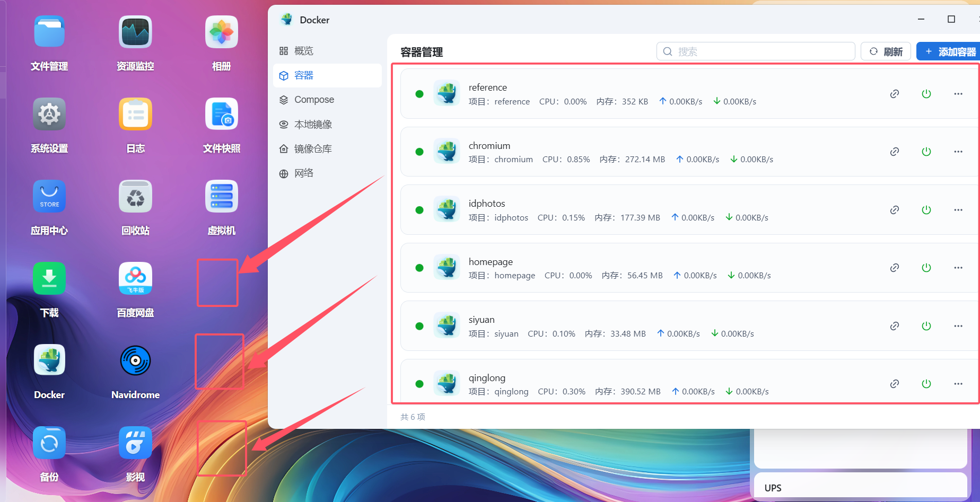Open link for idphotos container
This screenshot has width=980, height=502.
[895, 210]
